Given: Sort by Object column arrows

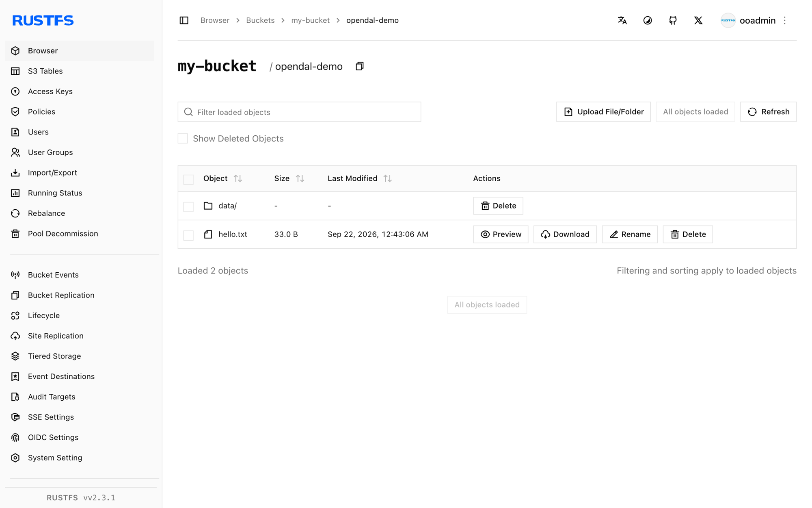Looking at the screenshot, I should (x=238, y=178).
